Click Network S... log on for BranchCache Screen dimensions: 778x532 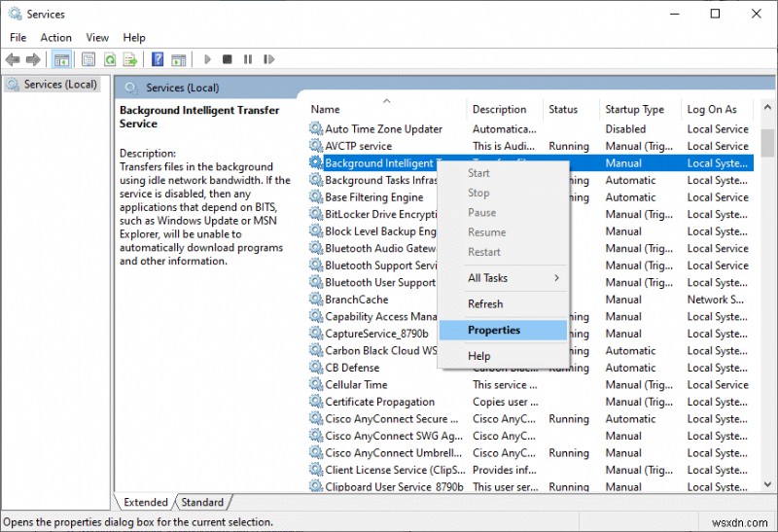[715, 300]
